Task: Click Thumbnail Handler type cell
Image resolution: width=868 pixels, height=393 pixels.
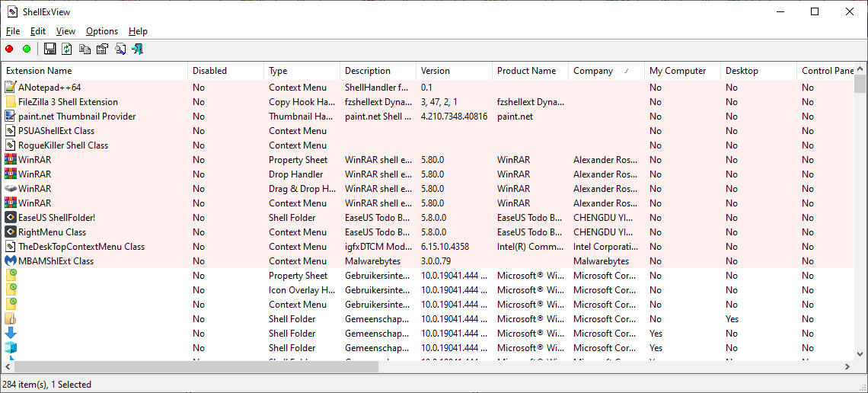Action: click(x=302, y=117)
